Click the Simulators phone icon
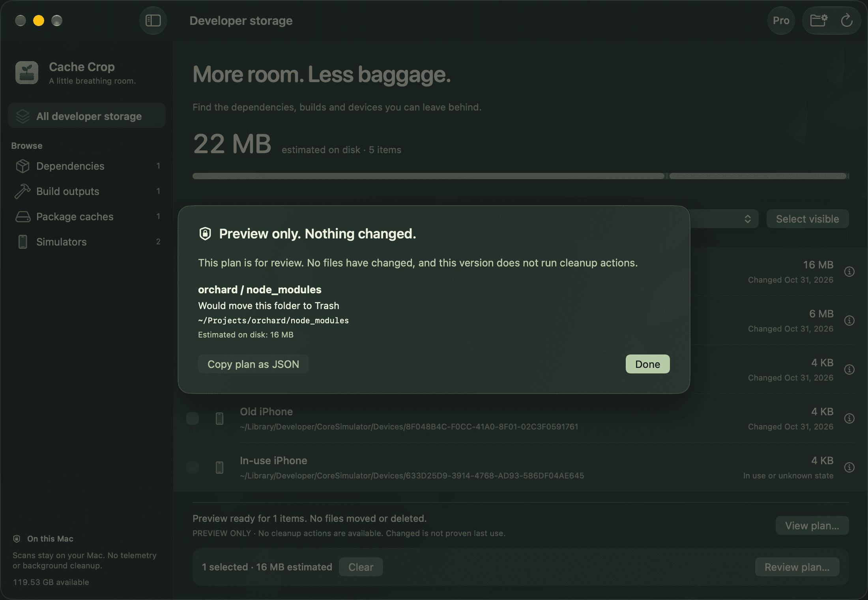Screen dimensions: 868x600 tap(23, 242)
